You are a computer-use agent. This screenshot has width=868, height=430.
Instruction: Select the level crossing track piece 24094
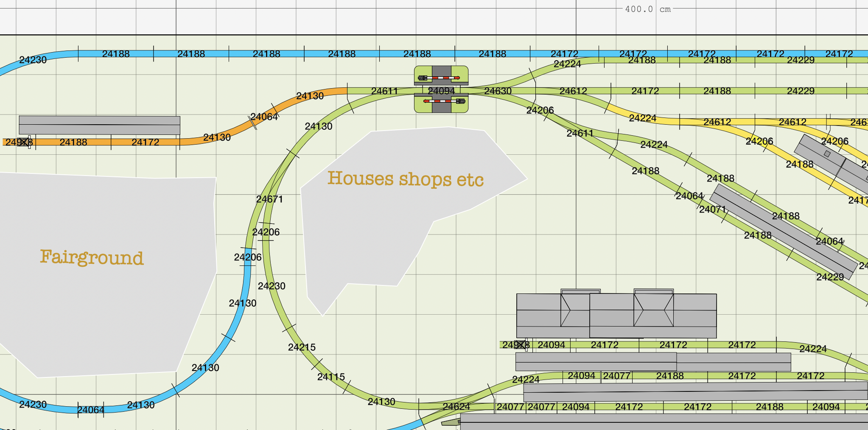(441, 90)
